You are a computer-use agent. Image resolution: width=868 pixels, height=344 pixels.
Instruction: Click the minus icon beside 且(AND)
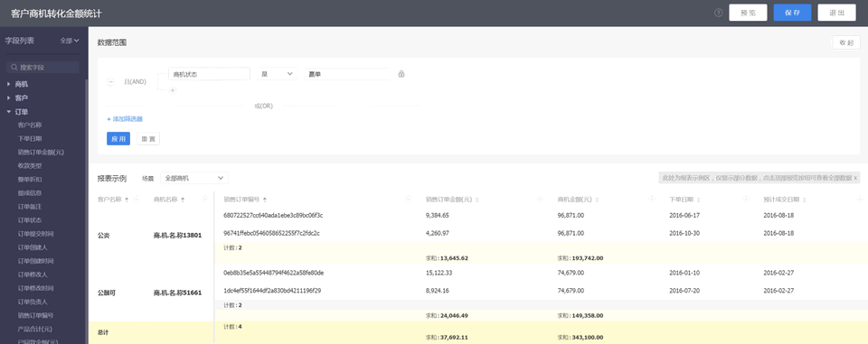pos(110,82)
